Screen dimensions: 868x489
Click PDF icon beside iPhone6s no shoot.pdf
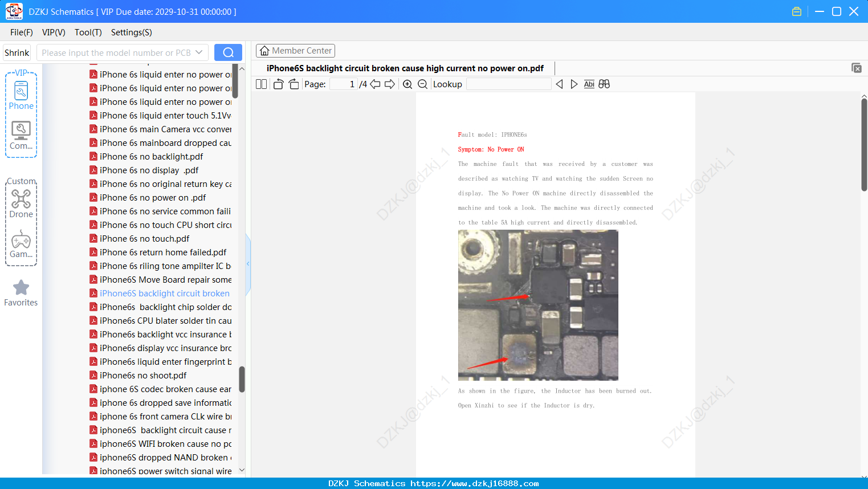[x=93, y=376]
